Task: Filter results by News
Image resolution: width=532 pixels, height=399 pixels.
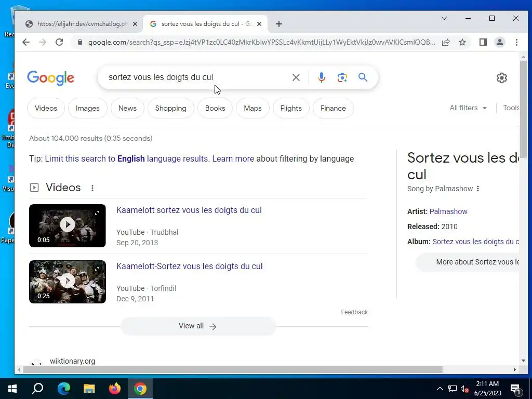Action: (127, 108)
